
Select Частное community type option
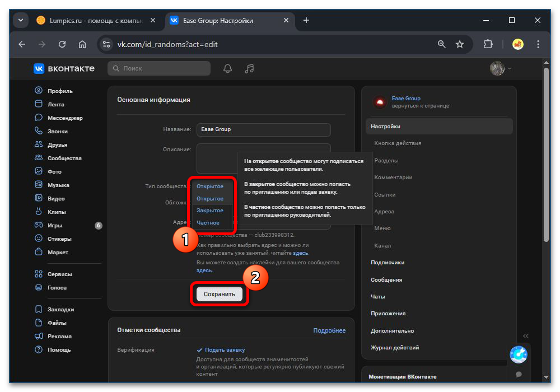208,223
